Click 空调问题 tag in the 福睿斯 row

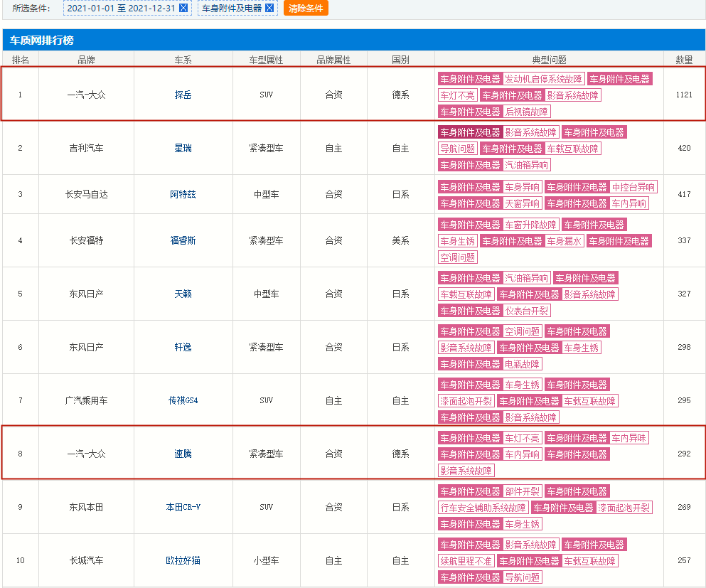click(457, 257)
